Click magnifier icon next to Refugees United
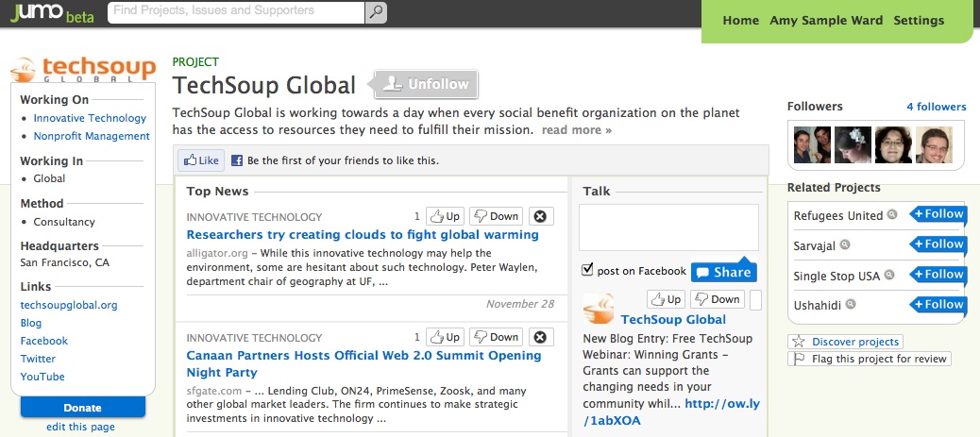Viewport: 980px width, 437px height. (892, 214)
